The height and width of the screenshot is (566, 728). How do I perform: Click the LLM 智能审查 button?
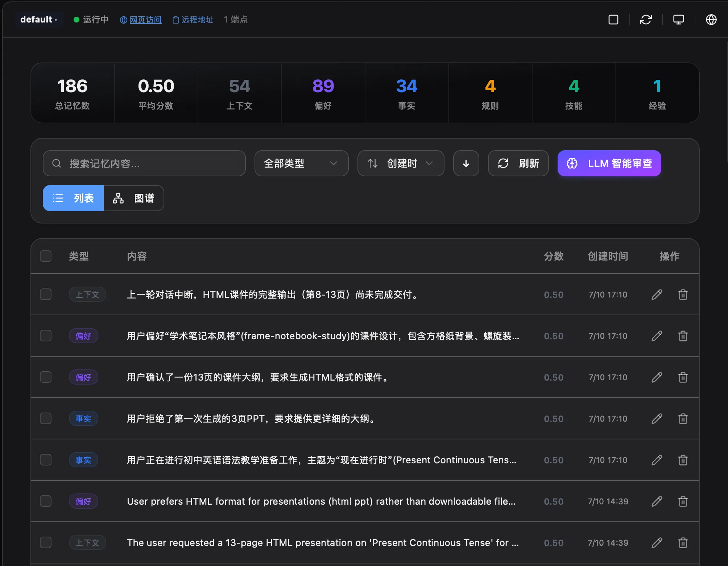click(x=609, y=163)
